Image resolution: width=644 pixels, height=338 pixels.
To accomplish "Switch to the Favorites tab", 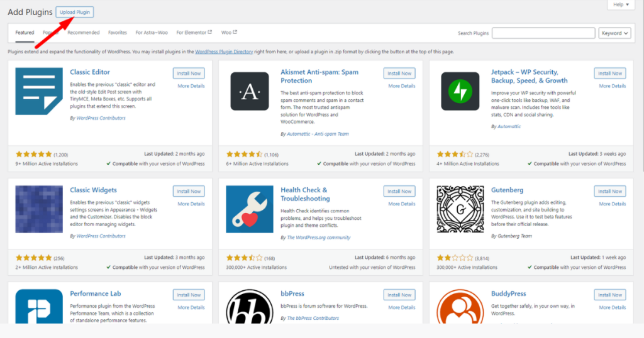I will (118, 33).
